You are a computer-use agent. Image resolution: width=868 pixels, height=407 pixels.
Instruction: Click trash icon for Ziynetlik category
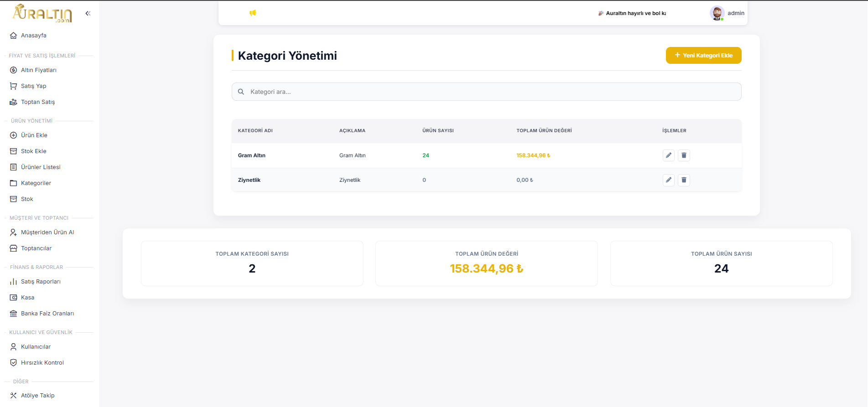click(684, 180)
